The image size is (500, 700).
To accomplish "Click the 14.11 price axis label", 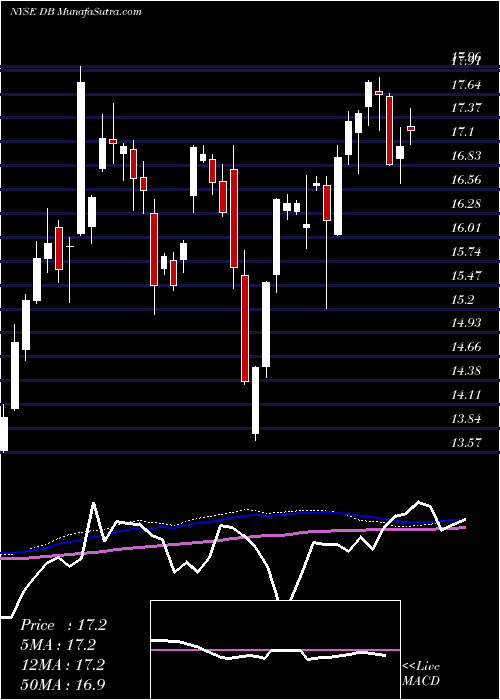I will (466, 395).
